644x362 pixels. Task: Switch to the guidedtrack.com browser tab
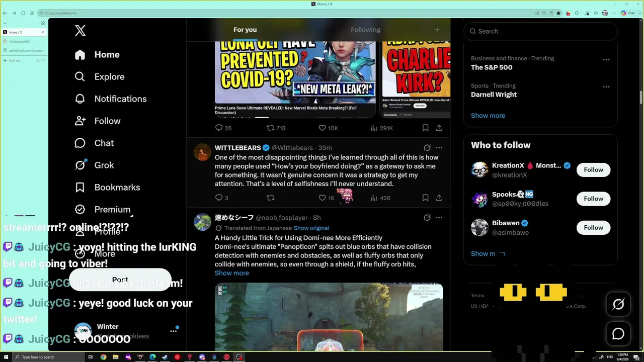tap(24, 50)
